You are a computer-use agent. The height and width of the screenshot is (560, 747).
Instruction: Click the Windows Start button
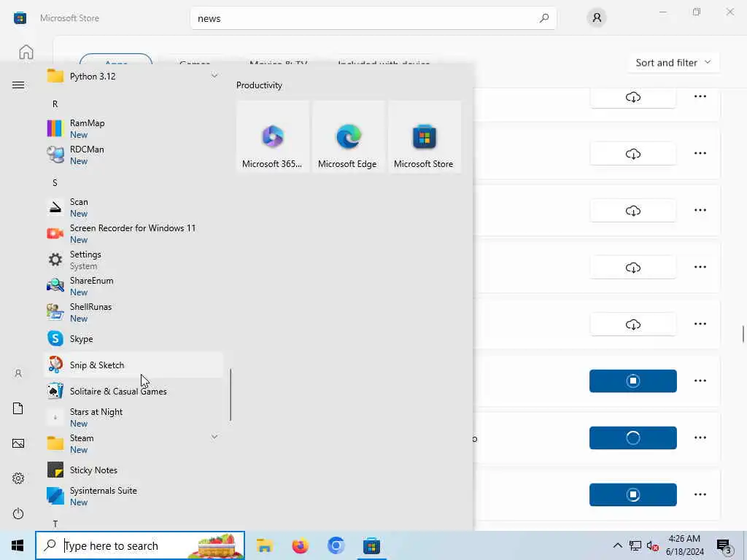18,545
